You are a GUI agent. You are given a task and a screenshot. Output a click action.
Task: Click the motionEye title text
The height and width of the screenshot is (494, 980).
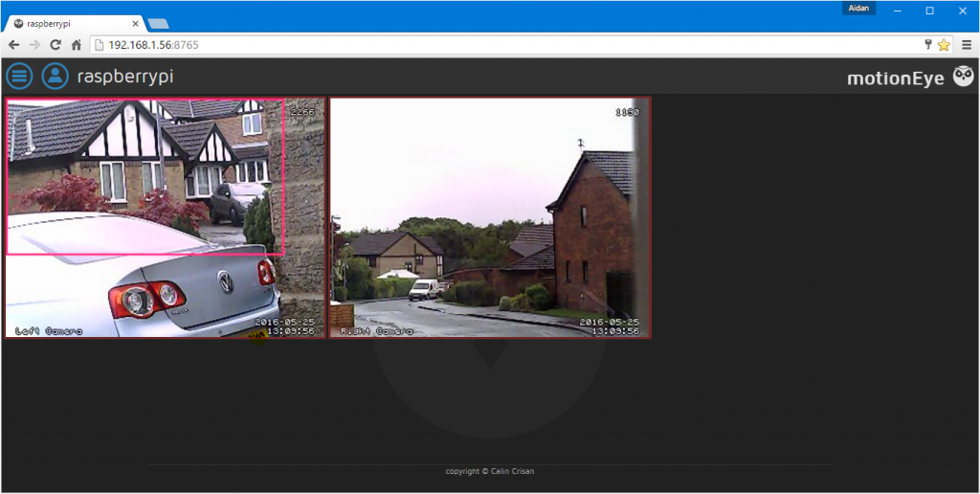click(x=896, y=78)
